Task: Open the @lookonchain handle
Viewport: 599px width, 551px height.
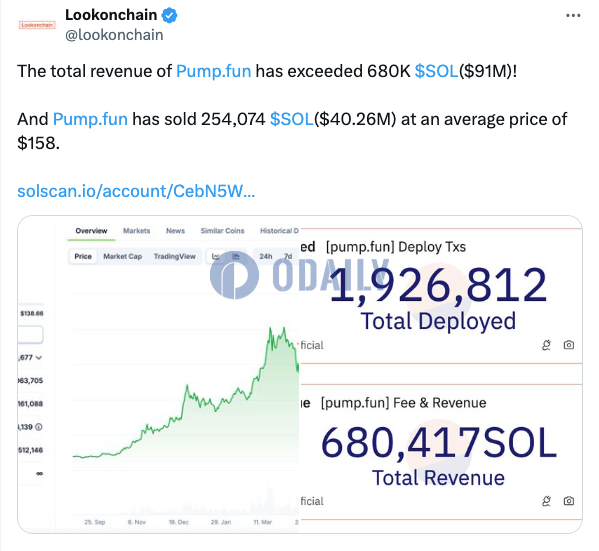Action: [114, 35]
